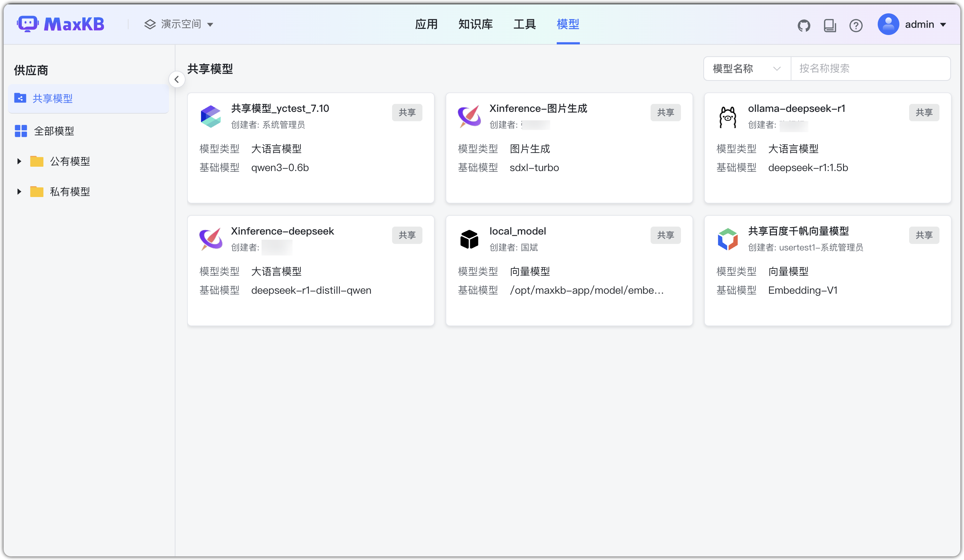Collapse the sidebar with the arrow button
The height and width of the screenshot is (560, 964).
click(x=177, y=79)
